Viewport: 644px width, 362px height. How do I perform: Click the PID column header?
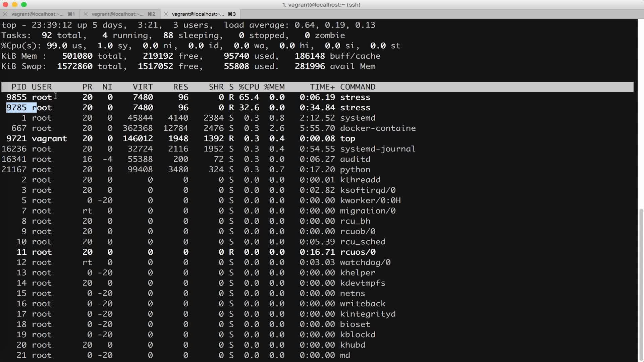pos(19,87)
